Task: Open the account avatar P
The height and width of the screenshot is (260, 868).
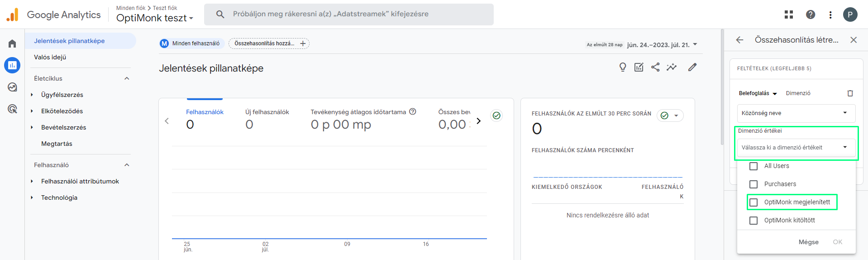Action: click(x=850, y=14)
